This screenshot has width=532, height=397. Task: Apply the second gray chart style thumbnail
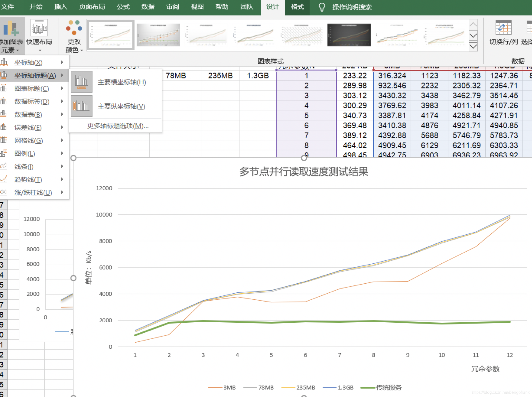(x=158, y=35)
